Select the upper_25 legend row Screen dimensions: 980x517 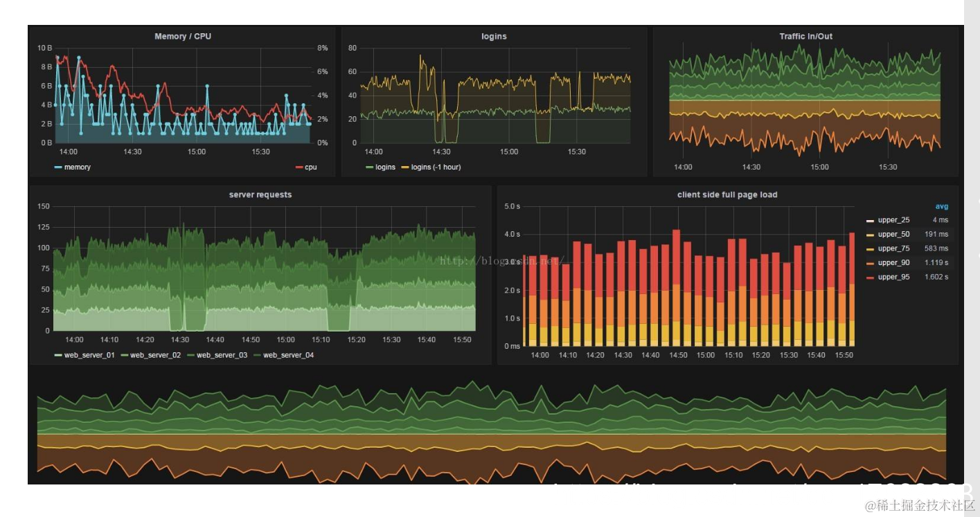(907, 220)
